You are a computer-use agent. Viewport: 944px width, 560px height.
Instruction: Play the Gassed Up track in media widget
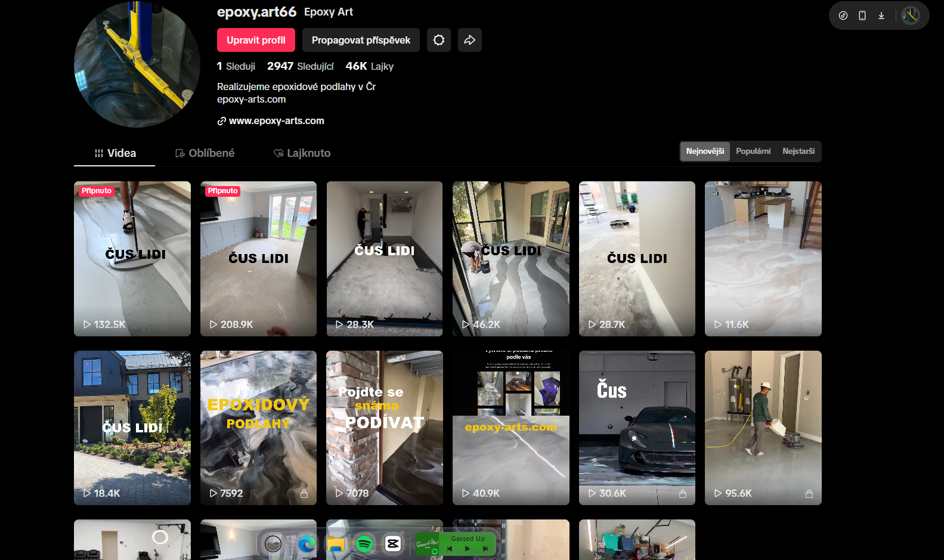[x=468, y=549]
